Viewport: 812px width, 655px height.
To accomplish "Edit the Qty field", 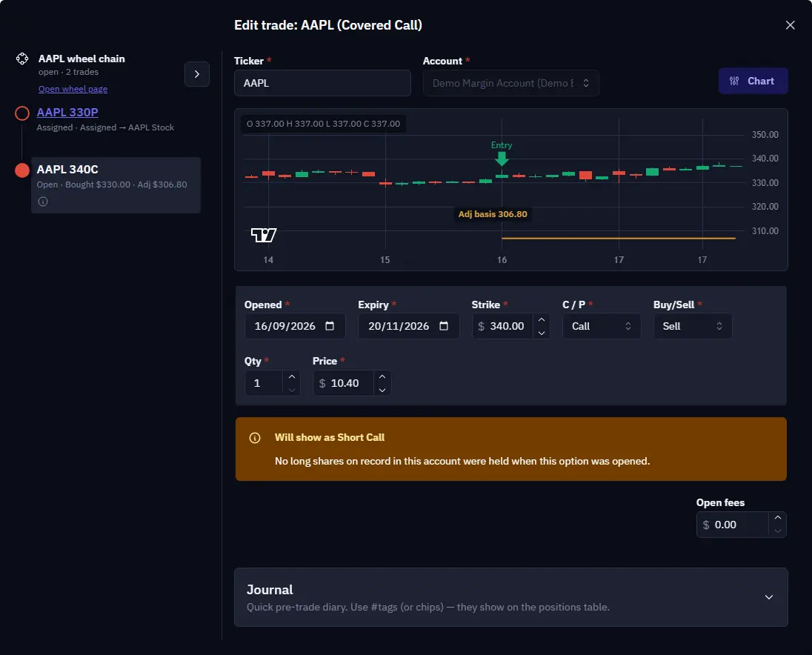I will 264,383.
